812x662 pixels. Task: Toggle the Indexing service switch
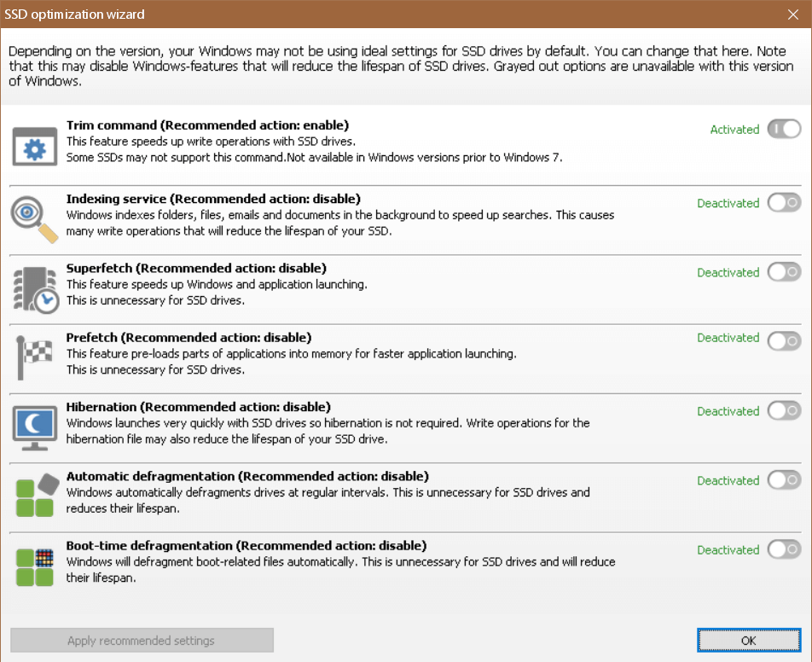point(784,202)
